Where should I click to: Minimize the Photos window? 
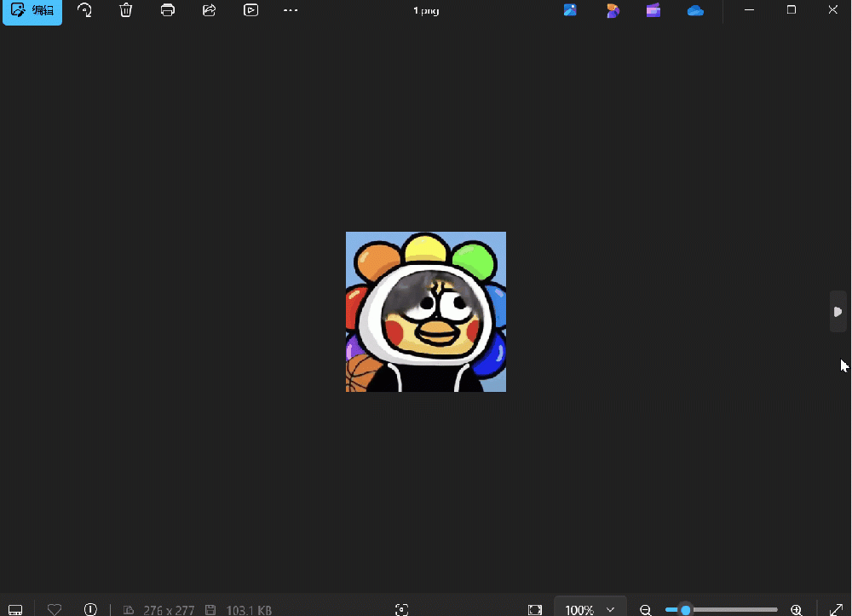tap(749, 9)
